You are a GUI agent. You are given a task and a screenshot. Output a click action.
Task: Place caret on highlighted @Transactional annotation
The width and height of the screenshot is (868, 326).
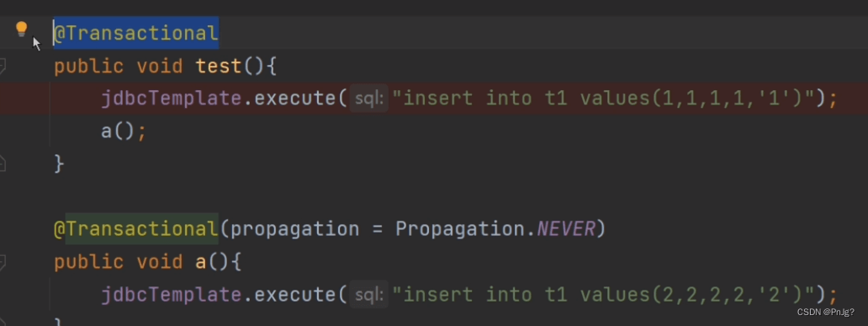136,33
